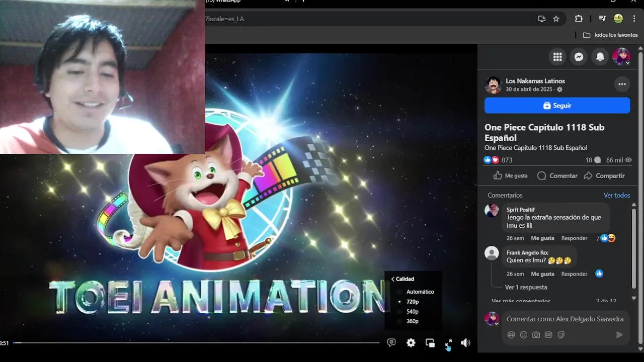
Task: Like the video with Me gusta
Action: (x=511, y=175)
